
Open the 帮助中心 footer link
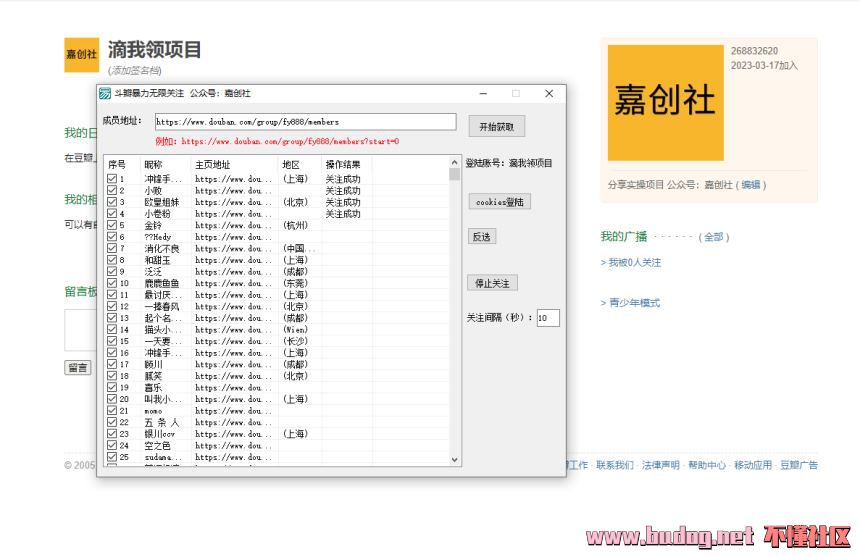coord(706,465)
